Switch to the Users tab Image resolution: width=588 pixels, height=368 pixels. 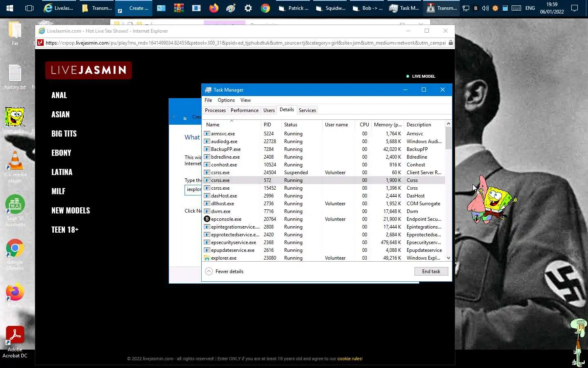(x=269, y=110)
